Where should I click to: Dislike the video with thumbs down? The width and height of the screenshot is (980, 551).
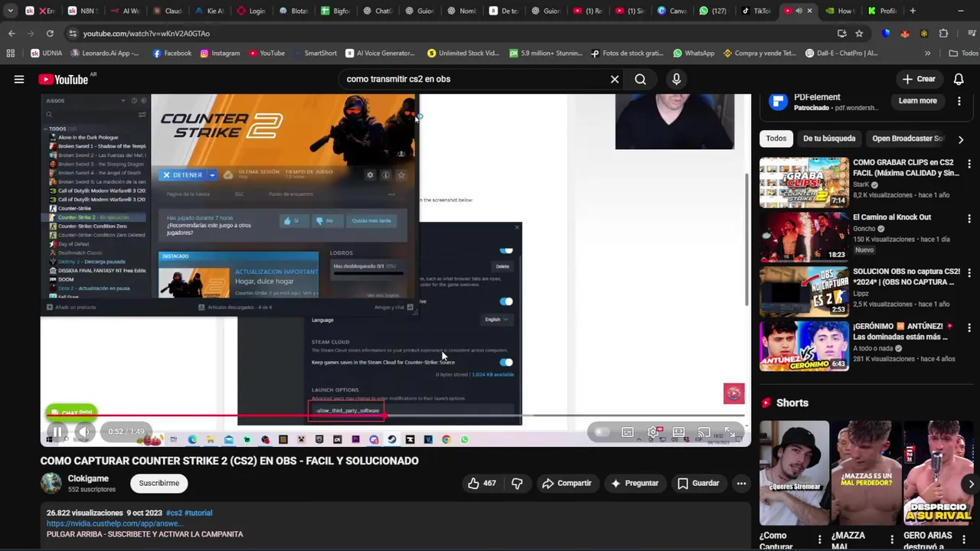tap(517, 483)
